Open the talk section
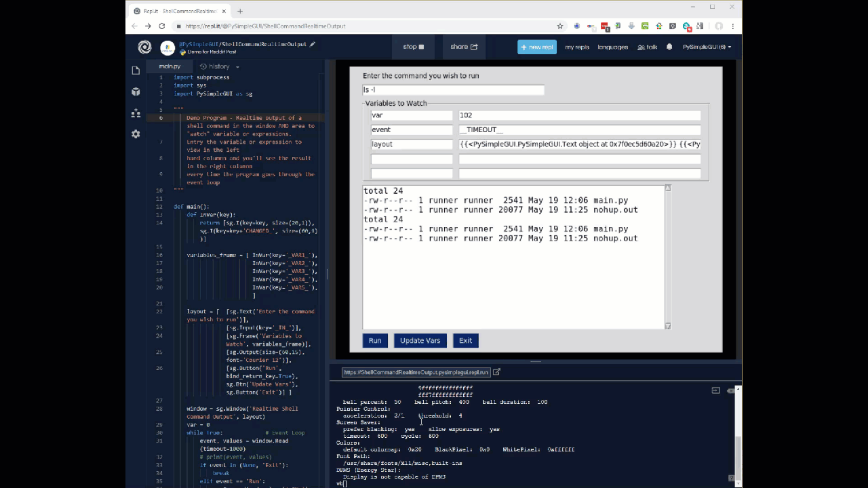Viewport: 868px width, 488px height. [x=648, y=47]
